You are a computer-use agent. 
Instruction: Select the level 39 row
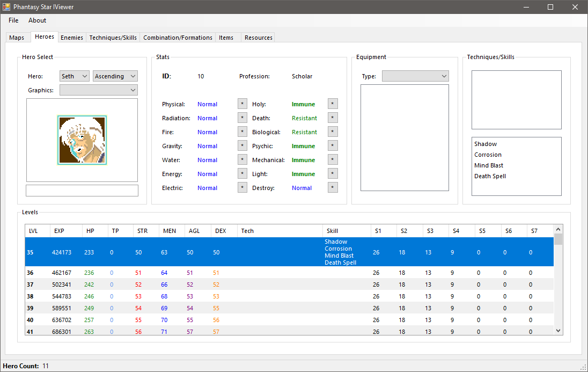pos(290,308)
